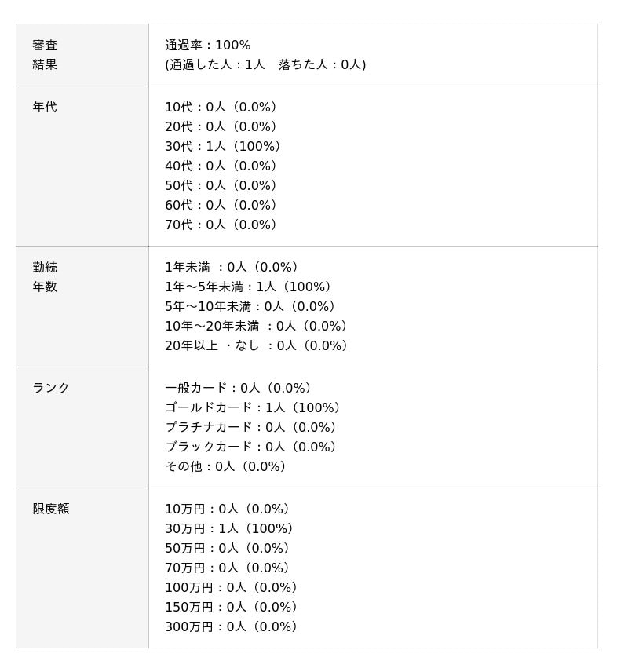Click the 1年未満：0人 entry
This screenshot has height=672, width=628.
pos(234,268)
